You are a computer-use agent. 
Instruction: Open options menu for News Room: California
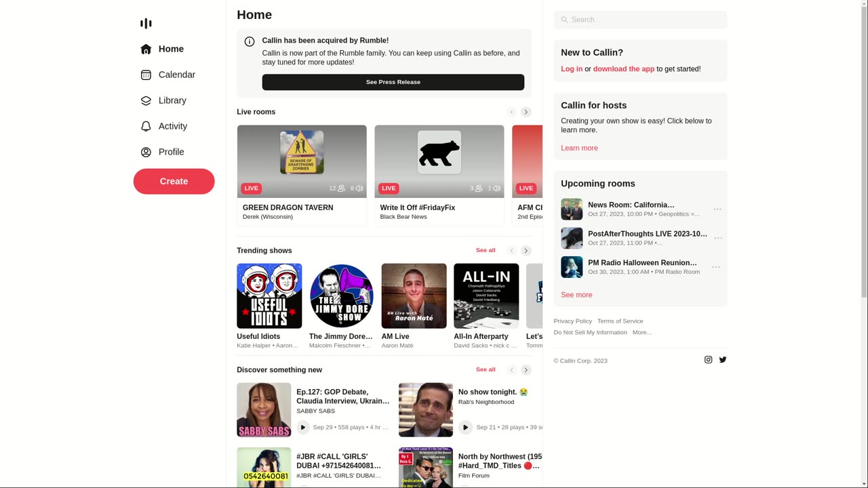click(x=717, y=209)
